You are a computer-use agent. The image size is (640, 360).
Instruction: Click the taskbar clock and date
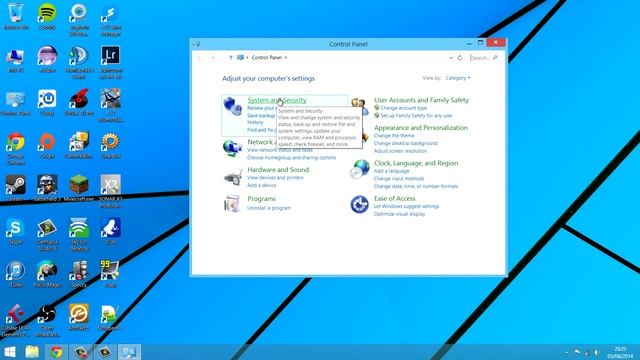click(620, 353)
